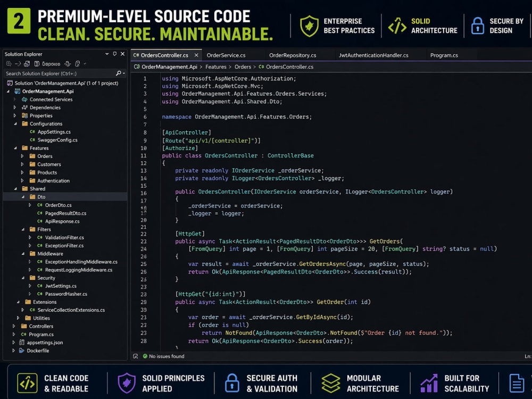Open toolbar overflow chevron in Solution Explorer toolbar
The height and width of the screenshot is (399, 532).
tap(85, 64)
